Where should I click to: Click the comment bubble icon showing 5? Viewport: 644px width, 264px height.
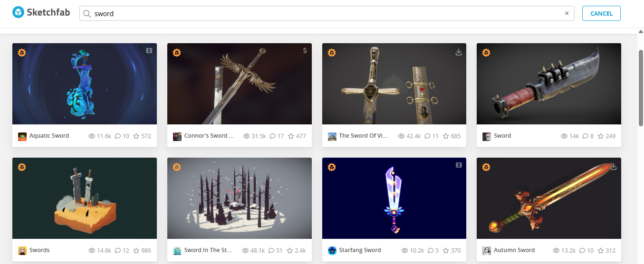[x=431, y=251]
